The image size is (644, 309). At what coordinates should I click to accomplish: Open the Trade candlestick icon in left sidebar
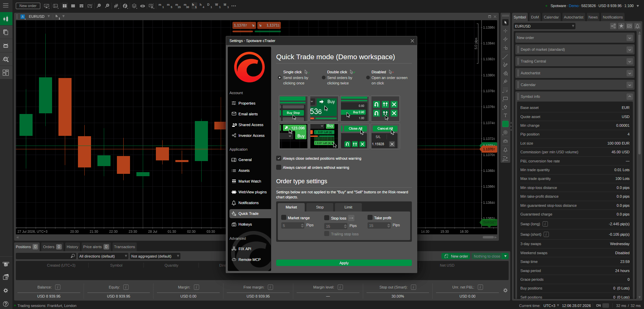coord(6,19)
